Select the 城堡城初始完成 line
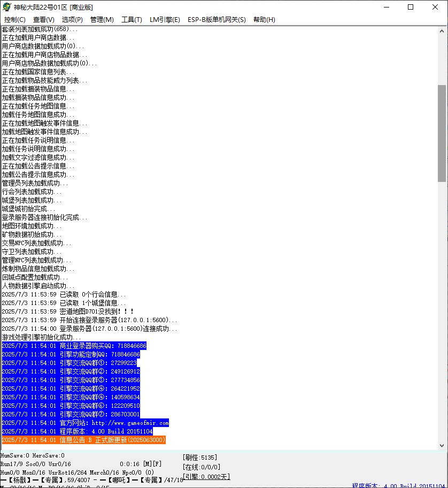Image resolution: width=448 pixels, height=488 pixels. tap(28, 209)
